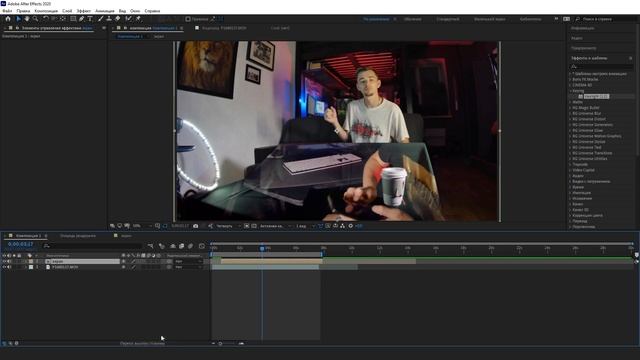
Task: Open the parent dropdown of the P1488137.MOV layer
Action: tap(188, 267)
